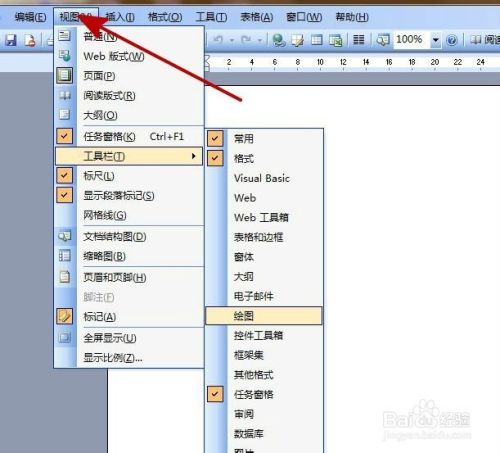Select the highlighted 绘图 toolbar entry
This screenshot has width=500, height=453.
coord(264,316)
